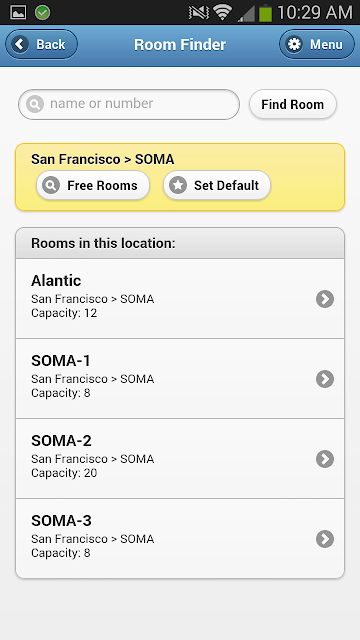Tap the Wi-Fi status icon
This screenshot has width=360, height=640.
pos(222,12)
